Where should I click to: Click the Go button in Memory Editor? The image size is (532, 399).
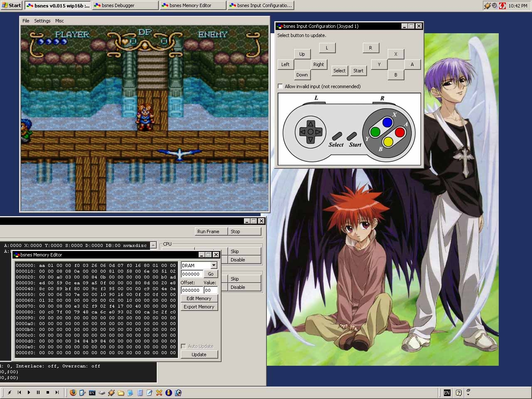point(211,274)
